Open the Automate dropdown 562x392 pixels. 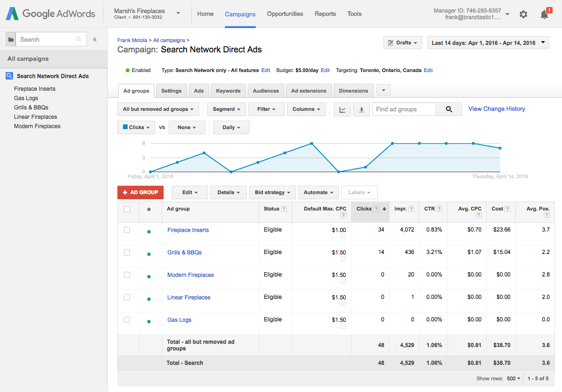pyautogui.click(x=318, y=192)
